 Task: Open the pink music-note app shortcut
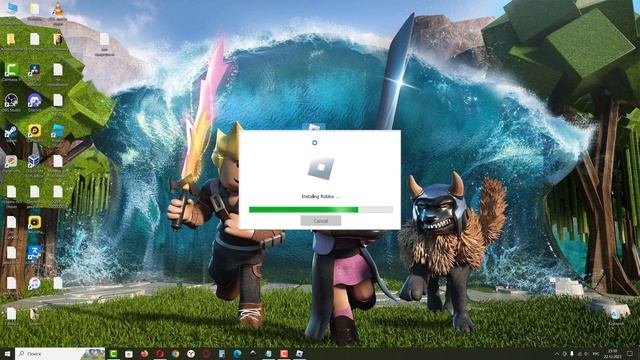(34, 282)
